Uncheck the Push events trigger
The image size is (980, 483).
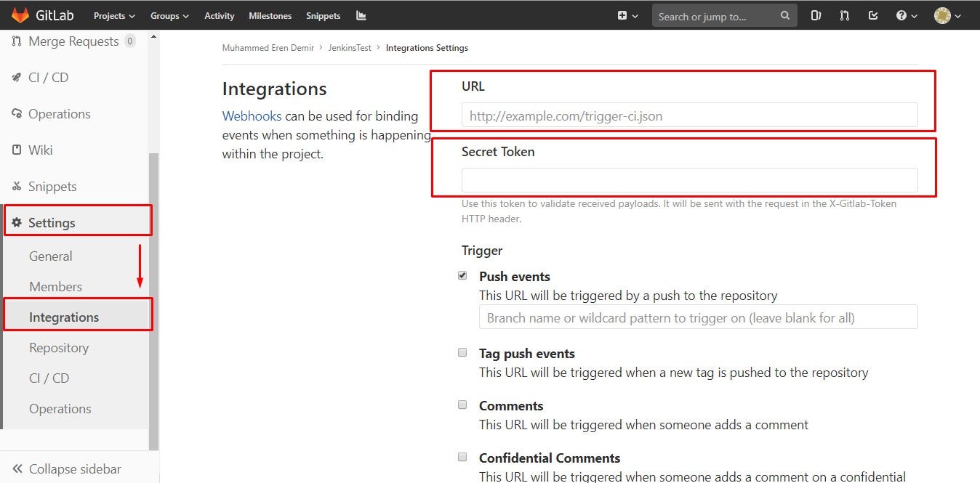pos(462,275)
